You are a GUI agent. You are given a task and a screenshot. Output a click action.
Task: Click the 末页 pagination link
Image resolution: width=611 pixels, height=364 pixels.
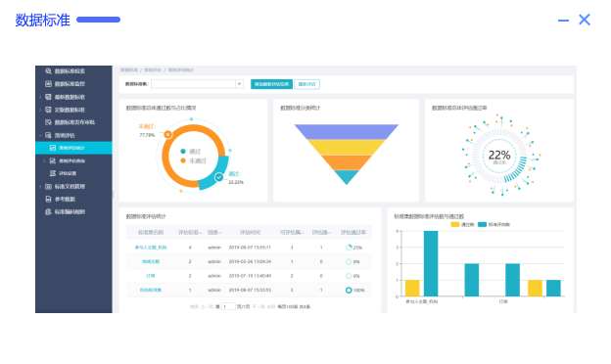click(271, 307)
